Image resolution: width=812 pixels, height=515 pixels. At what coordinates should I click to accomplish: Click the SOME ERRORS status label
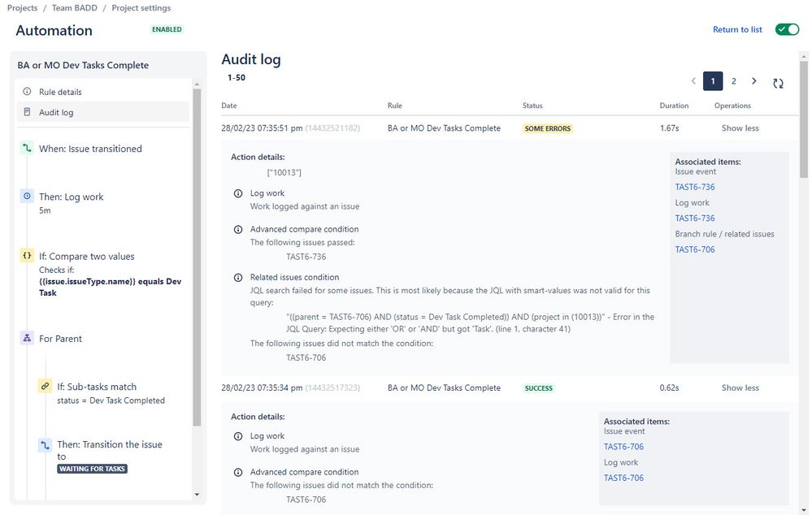[x=547, y=128]
